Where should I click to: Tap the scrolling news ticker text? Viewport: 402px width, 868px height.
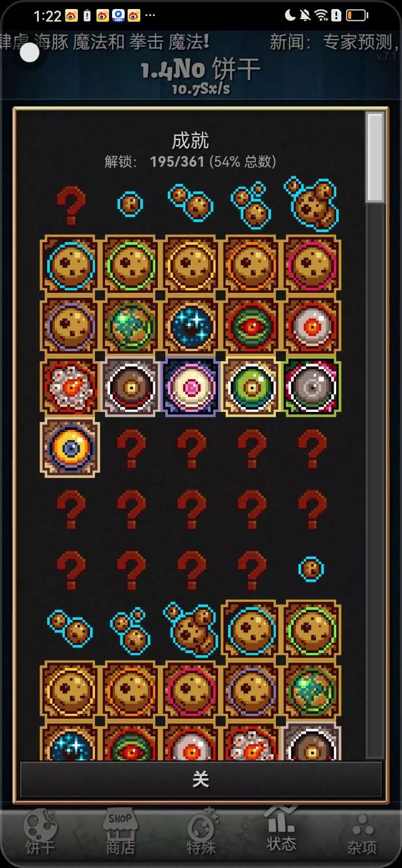tap(201, 42)
